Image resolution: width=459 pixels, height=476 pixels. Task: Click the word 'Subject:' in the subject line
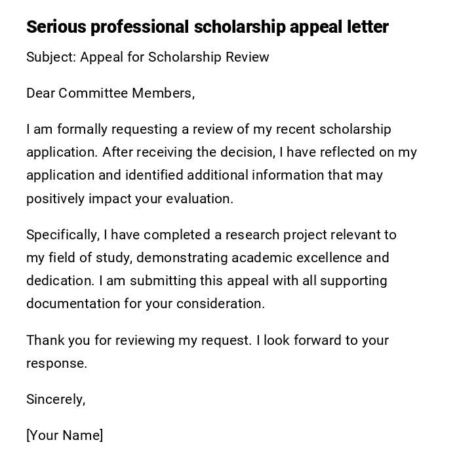click(x=51, y=57)
